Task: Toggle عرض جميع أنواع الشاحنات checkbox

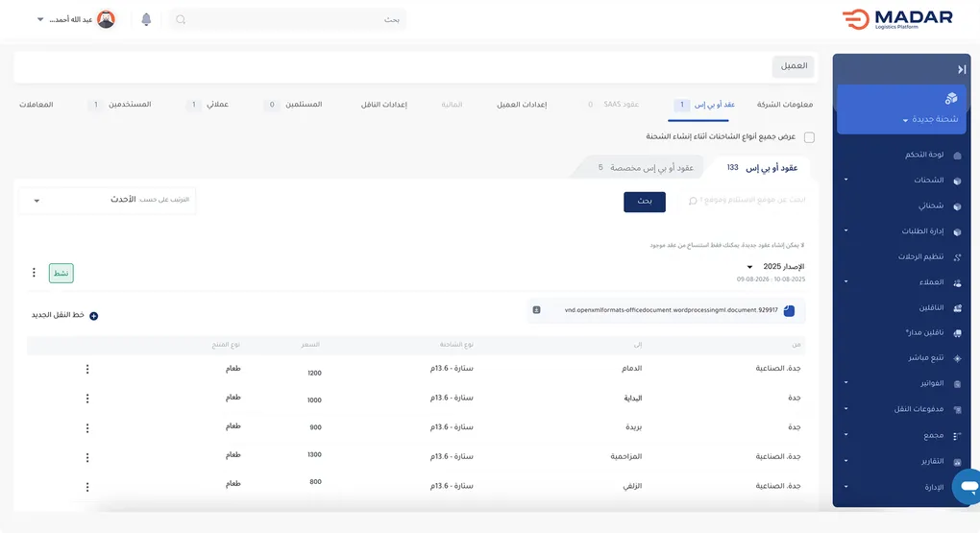Action: pyautogui.click(x=809, y=137)
